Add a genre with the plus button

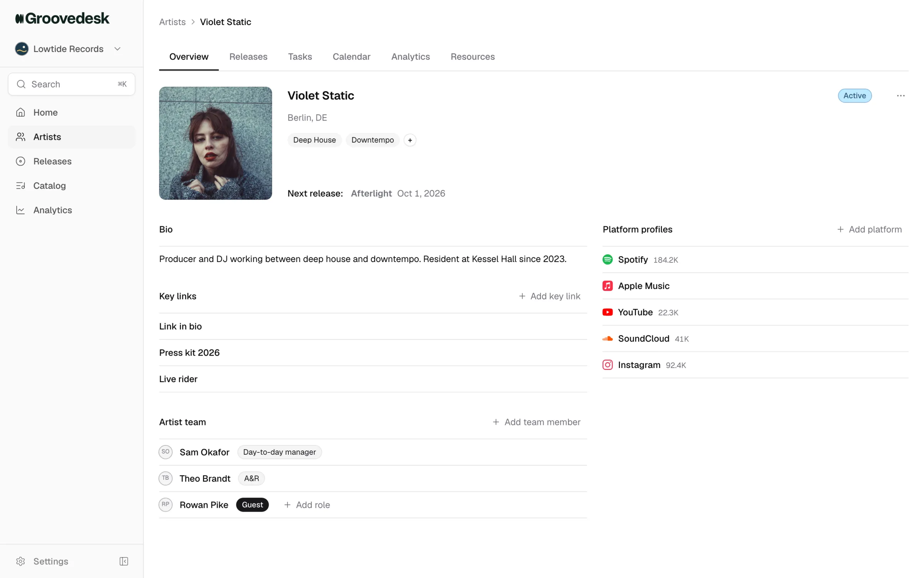pos(410,140)
